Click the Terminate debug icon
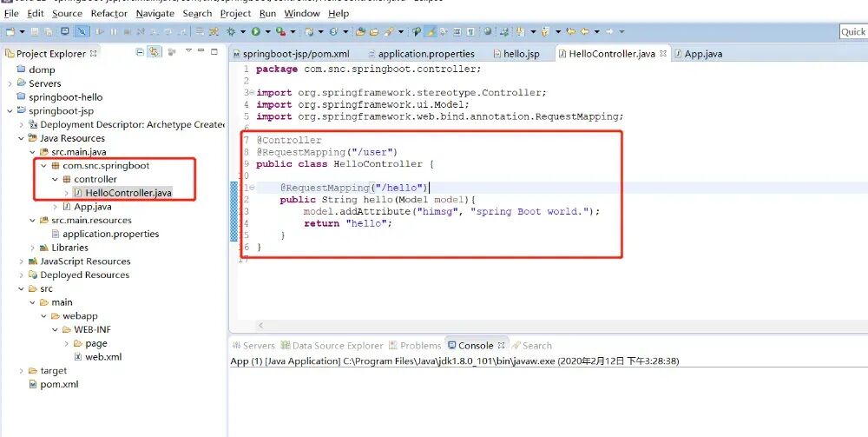Viewport: 868px width, 437px height. (127, 31)
